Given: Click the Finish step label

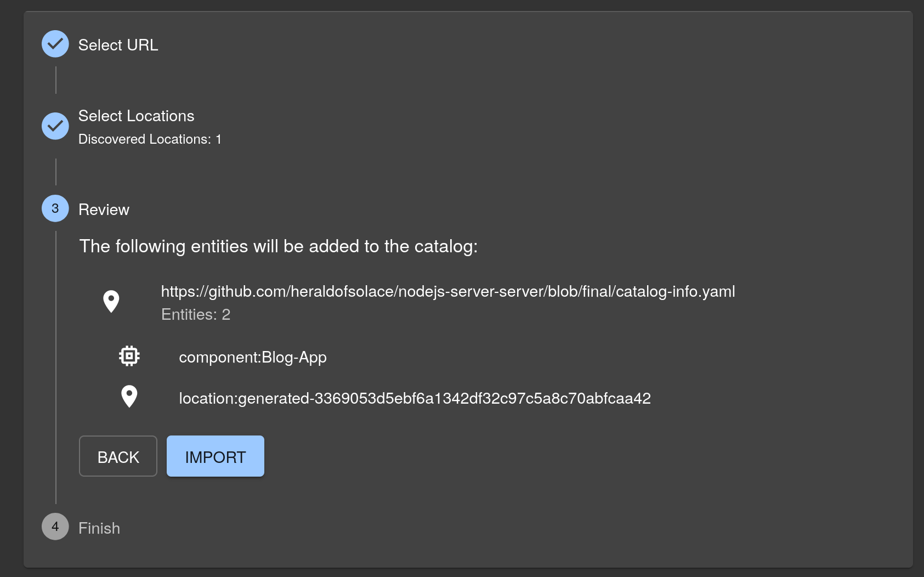Looking at the screenshot, I should pyautogui.click(x=99, y=528).
